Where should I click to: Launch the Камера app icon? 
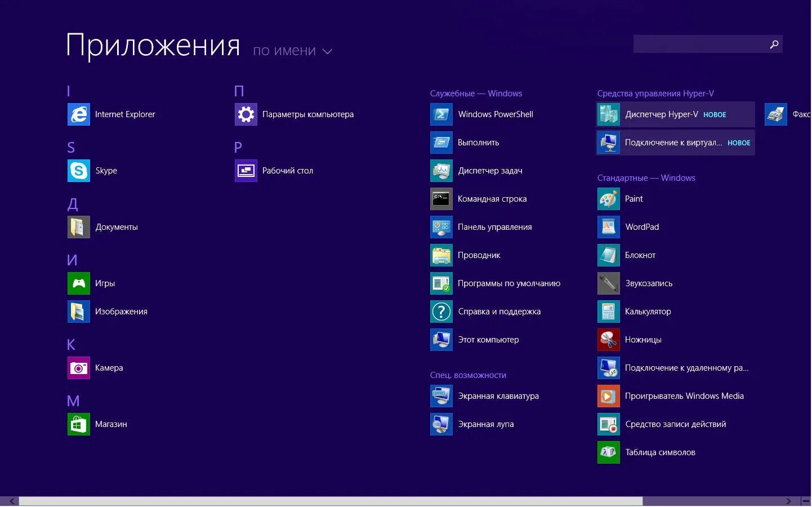click(79, 368)
